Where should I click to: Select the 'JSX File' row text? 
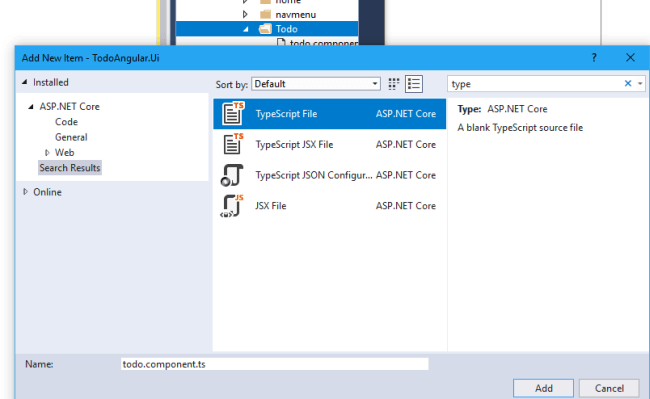(271, 206)
